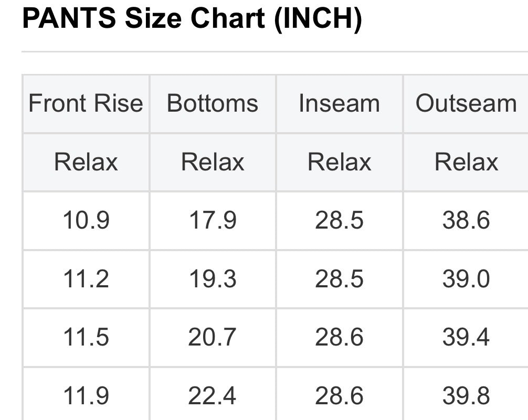This screenshot has height=420, width=528.
Task: Click the PANTS Size Chart (INCH) heading
Action: [x=192, y=19]
